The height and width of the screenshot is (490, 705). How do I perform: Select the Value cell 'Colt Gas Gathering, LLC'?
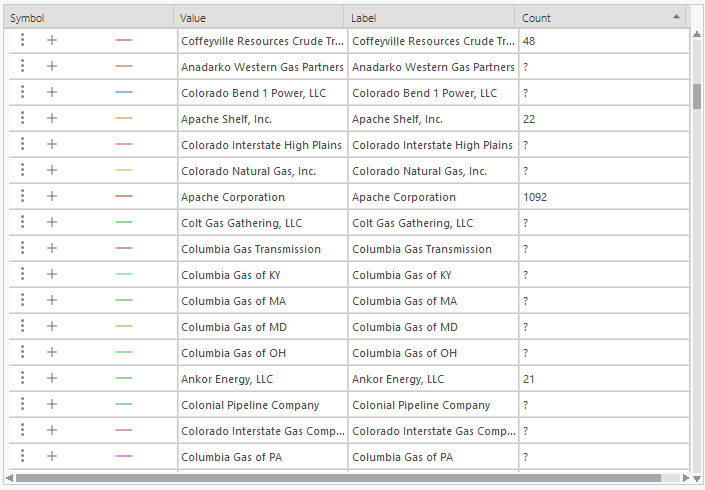tap(263, 223)
